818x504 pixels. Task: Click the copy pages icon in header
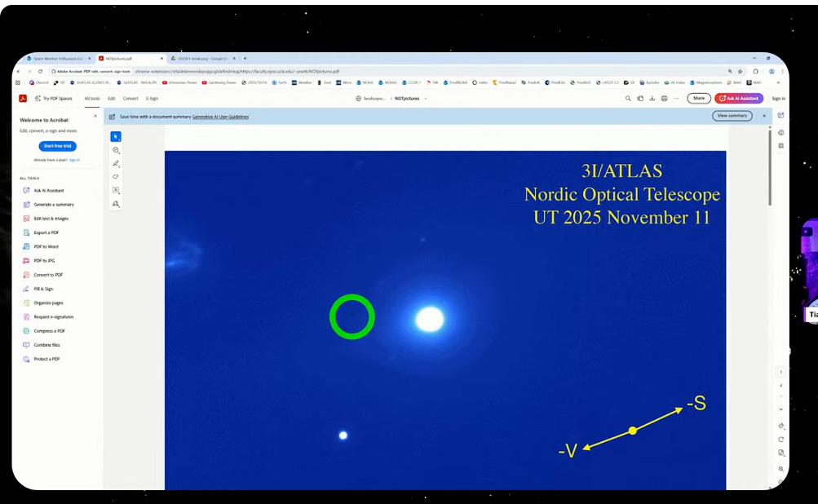(640, 98)
